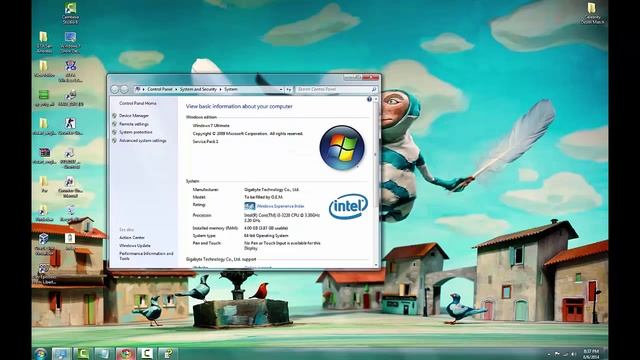Click the Start orb on the taskbar
Image resolution: width=640 pixels, height=360 pixels.
pyautogui.click(x=41, y=353)
